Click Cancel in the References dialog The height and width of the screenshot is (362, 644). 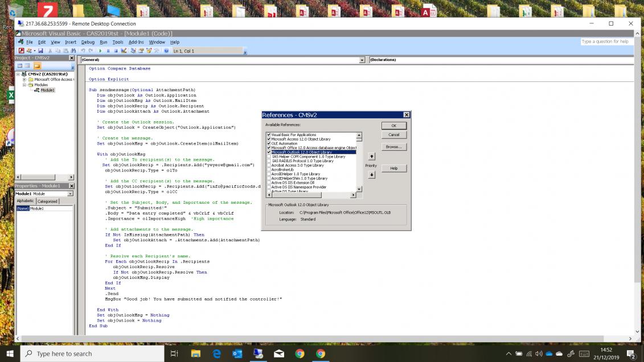click(x=394, y=135)
